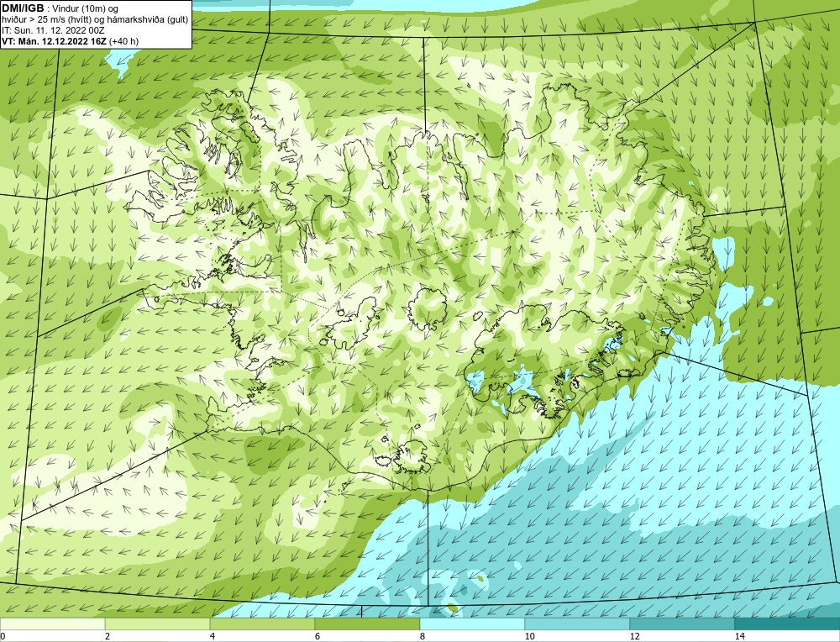Click the legend label '12'
840x642 pixels.
click(634, 636)
